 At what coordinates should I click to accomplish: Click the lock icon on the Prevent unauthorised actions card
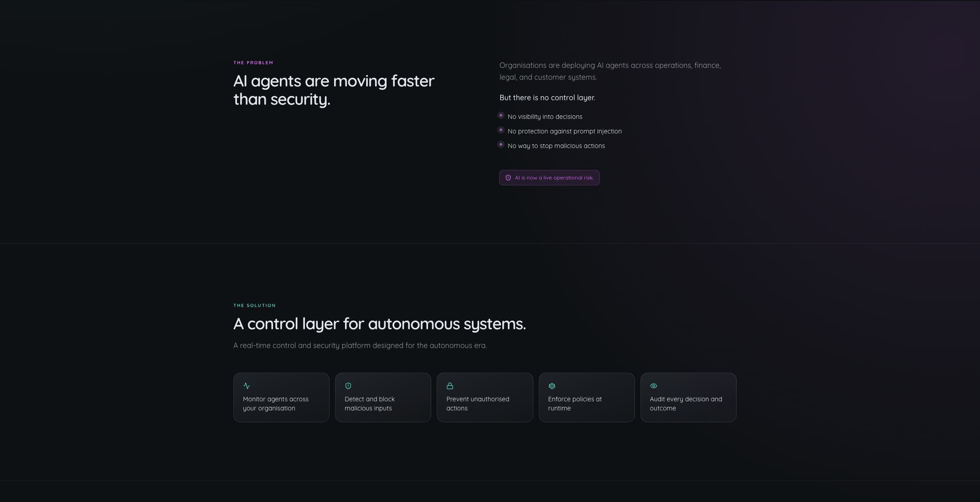pos(450,386)
